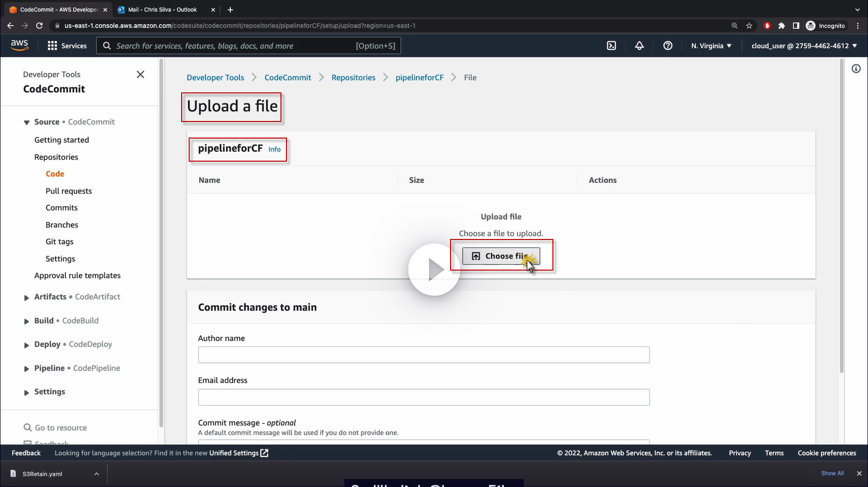Viewport: 868px width, 487px height.
Task: Follow the pipelineforCF breadcrumb link
Action: coord(420,77)
